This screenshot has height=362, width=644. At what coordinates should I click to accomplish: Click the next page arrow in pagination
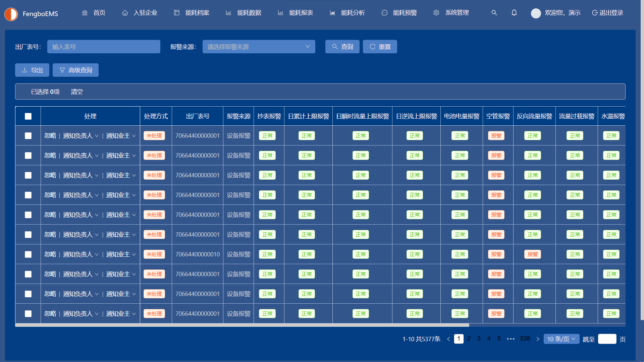pyautogui.click(x=538, y=339)
